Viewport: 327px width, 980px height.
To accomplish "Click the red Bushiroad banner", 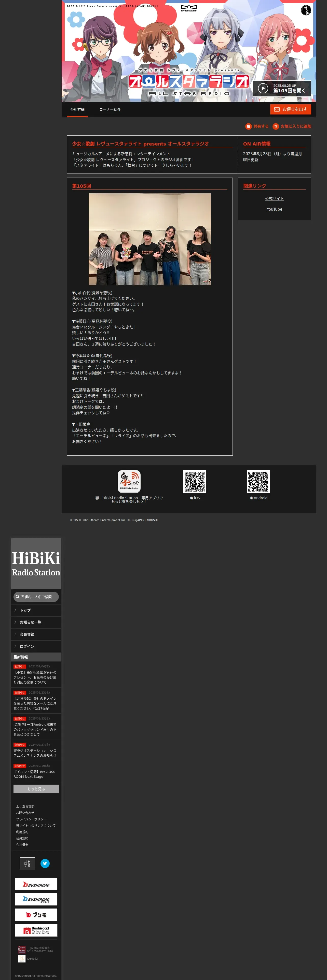I will (x=36, y=884).
